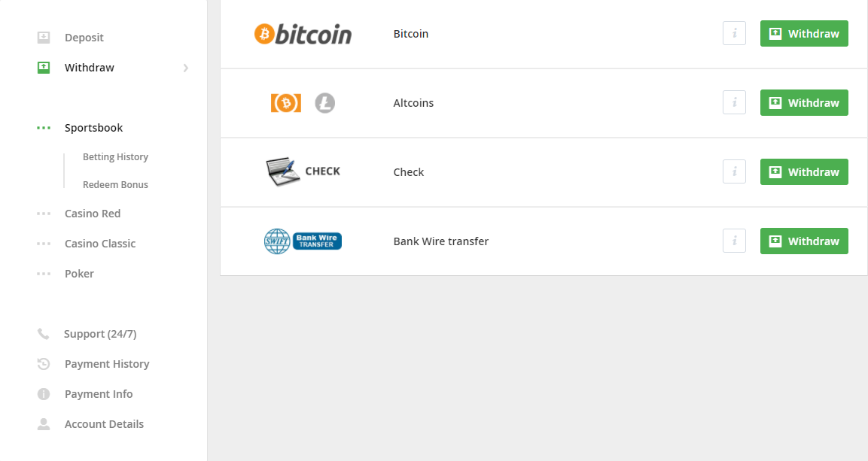This screenshot has width=868, height=461.
Task: Open the Deposit menu item
Action: (84, 38)
